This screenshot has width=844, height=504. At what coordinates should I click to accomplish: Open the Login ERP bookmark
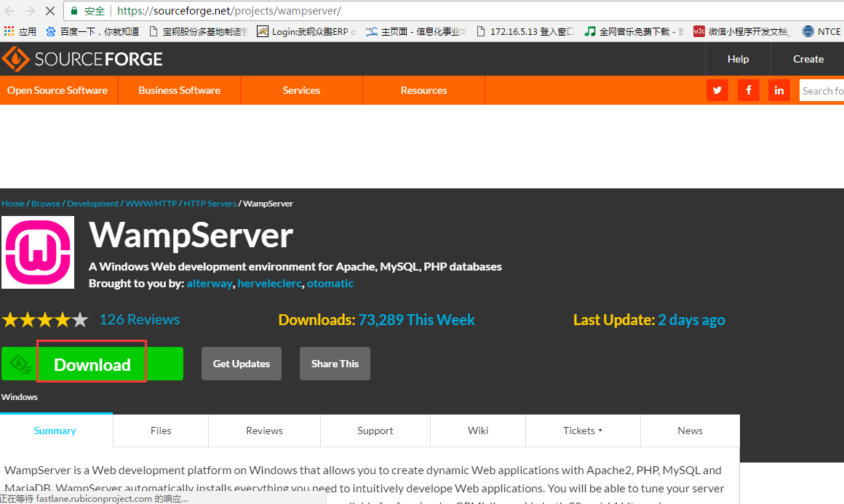point(306,31)
